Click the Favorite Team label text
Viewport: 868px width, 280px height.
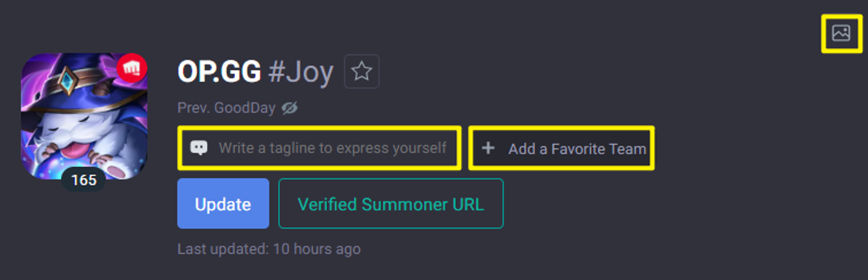(598, 149)
